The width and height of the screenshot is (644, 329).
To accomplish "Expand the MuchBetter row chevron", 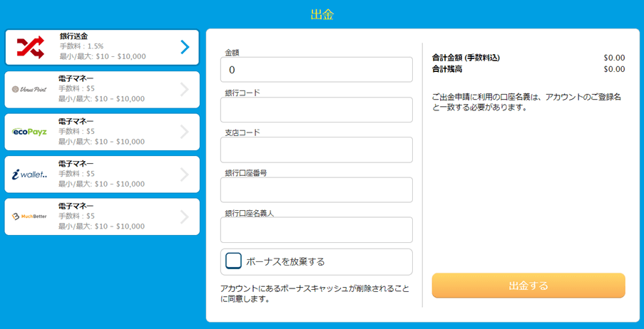I will coord(185,216).
